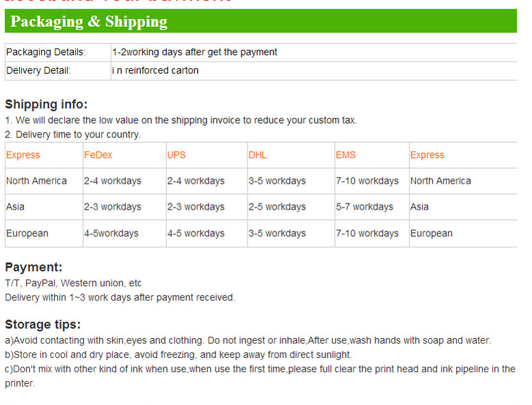Click the FeDex column header
The width and height of the screenshot is (532, 405).
(98, 155)
